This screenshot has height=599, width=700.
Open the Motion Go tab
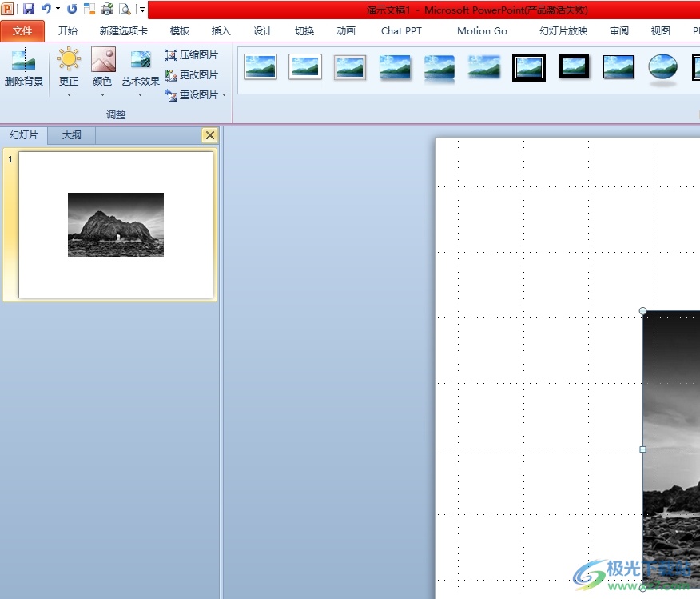482,31
